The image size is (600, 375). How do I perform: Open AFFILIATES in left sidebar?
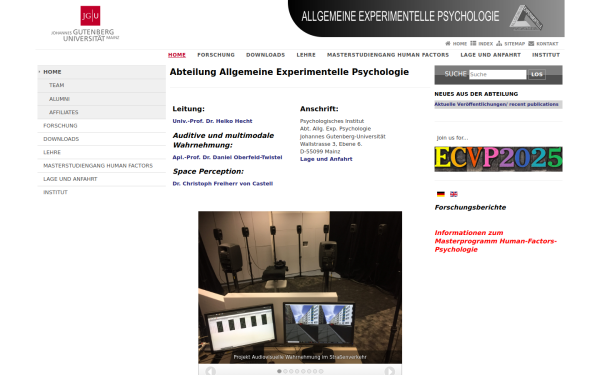tap(102, 112)
